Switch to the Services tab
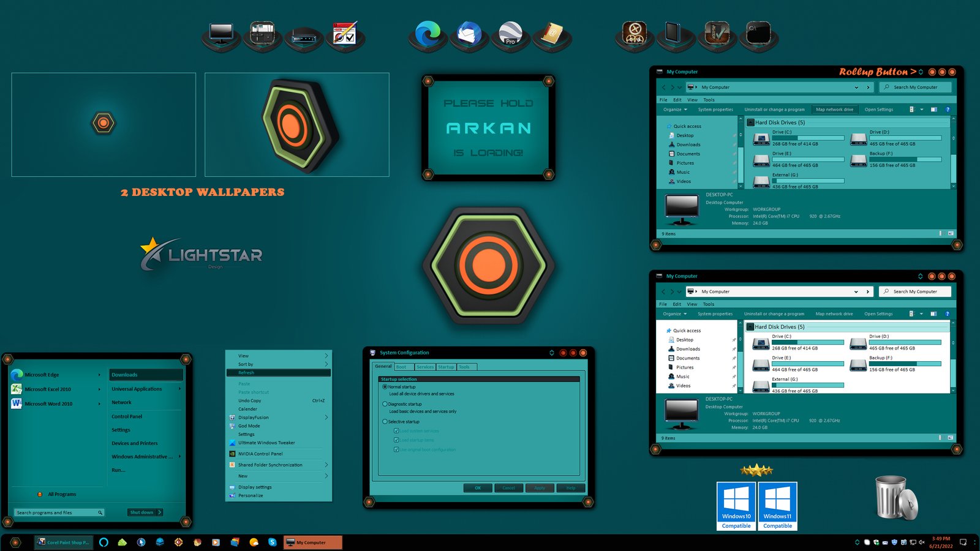The image size is (980, 551). (425, 367)
